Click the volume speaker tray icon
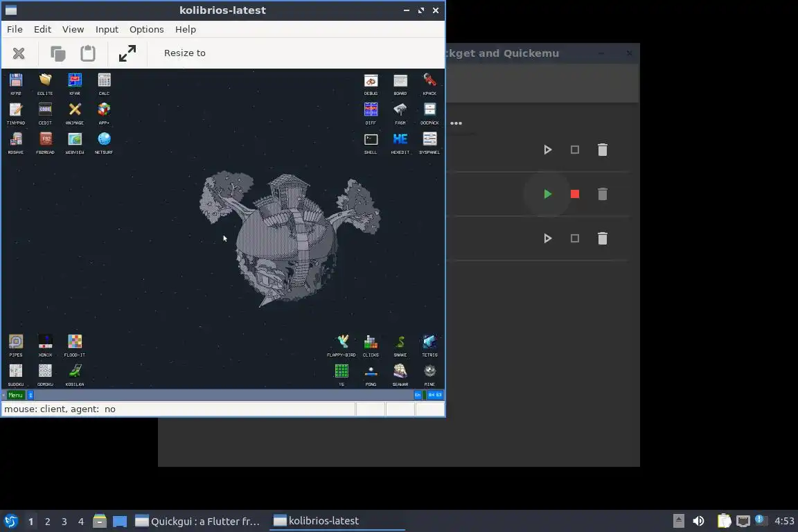798x532 pixels. click(699, 521)
